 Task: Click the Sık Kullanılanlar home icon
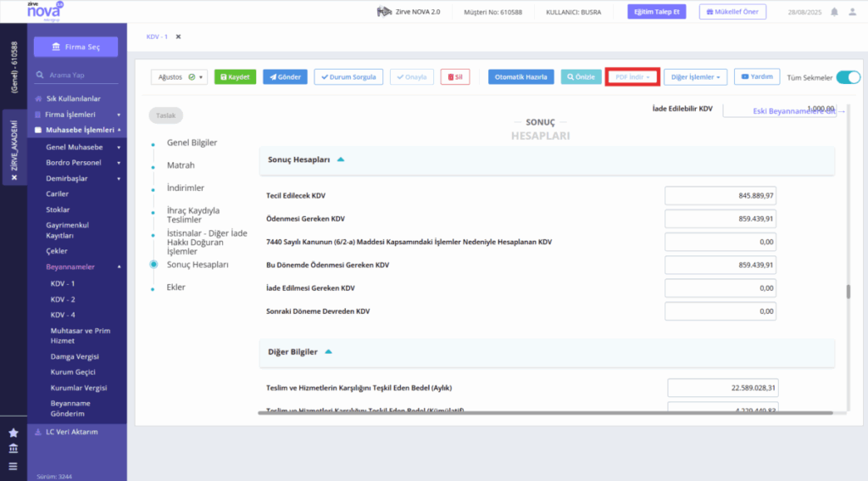[38, 98]
